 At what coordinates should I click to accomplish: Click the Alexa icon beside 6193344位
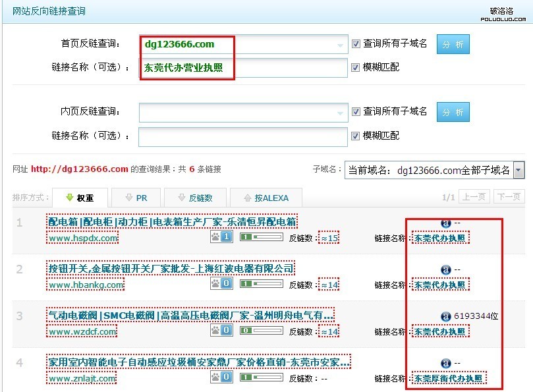[x=445, y=316]
